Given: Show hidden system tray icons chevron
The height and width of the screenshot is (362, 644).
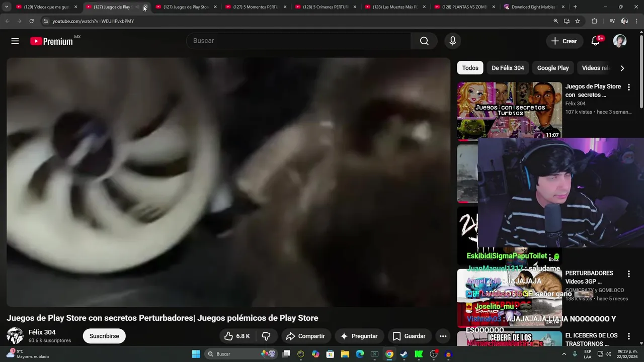Looking at the screenshot, I should tap(564, 354).
